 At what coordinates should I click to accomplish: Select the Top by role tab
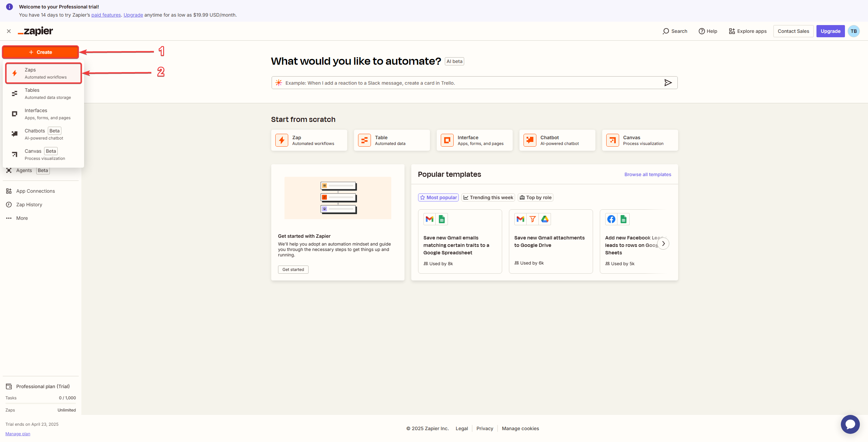[536, 197]
